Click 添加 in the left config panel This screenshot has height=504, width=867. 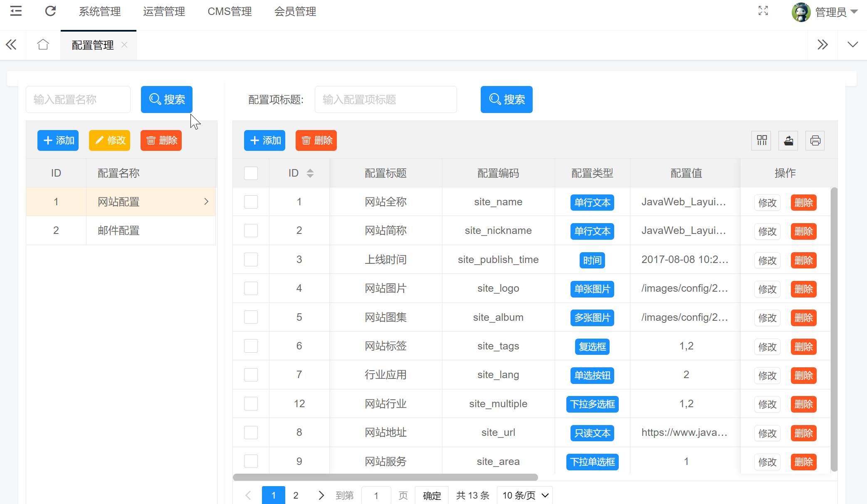(x=58, y=140)
